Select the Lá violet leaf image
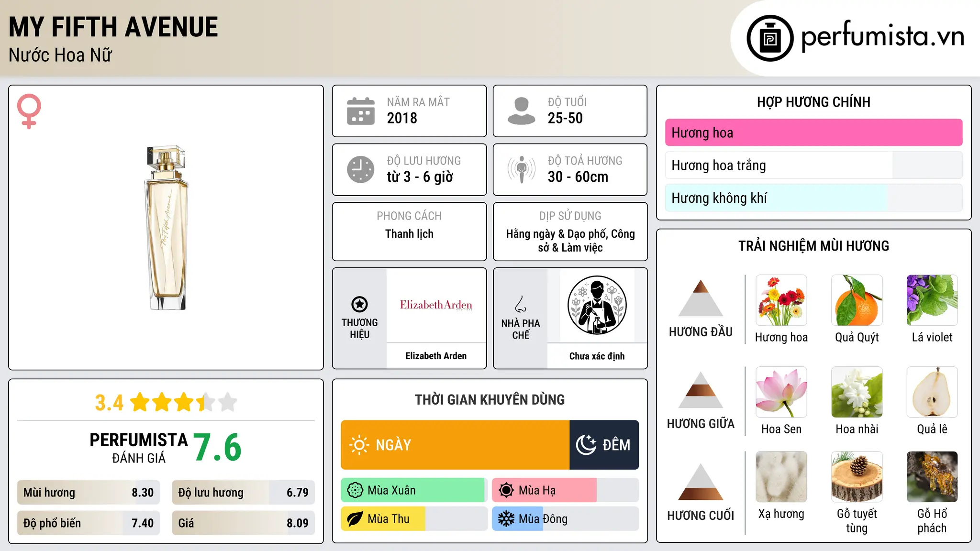Screen dimensions: 980x551 (x=932, y=300)
